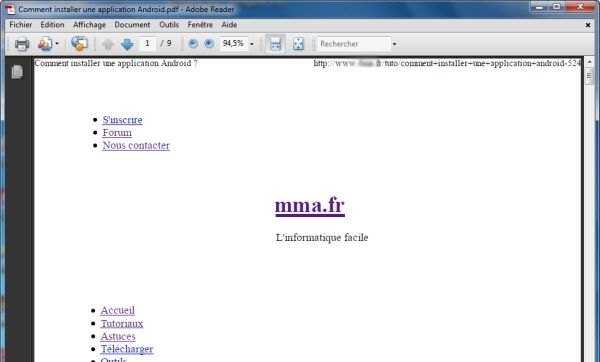Image resolution: width=600 pixels, height=362 pixels.
Task: Click the vertical scrollbar thumb
Action: 589,77
